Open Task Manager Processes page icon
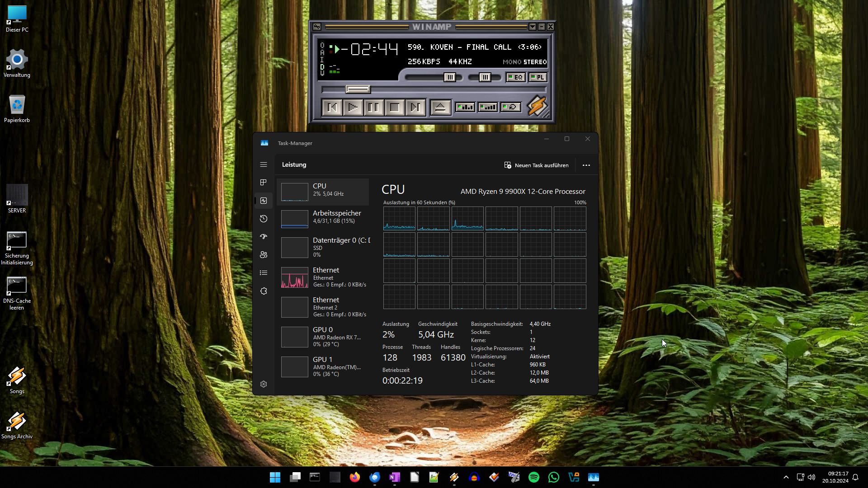 pos(264,183)
